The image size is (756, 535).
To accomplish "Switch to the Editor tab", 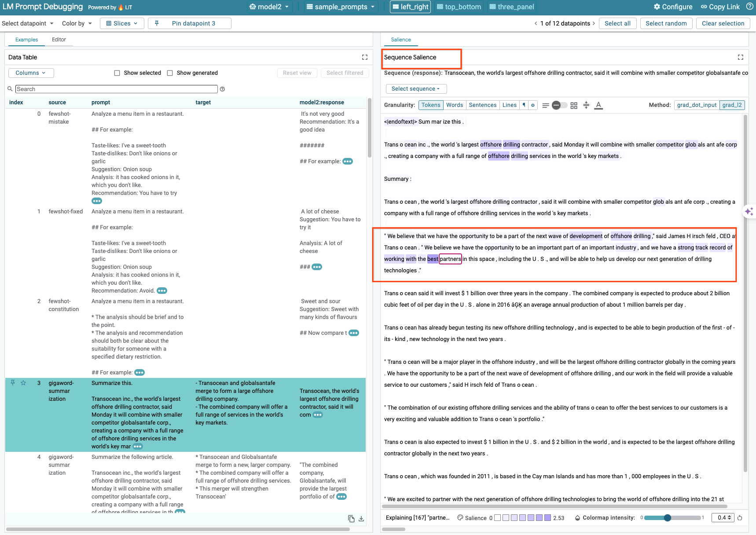I will click(x=59, y=40).
